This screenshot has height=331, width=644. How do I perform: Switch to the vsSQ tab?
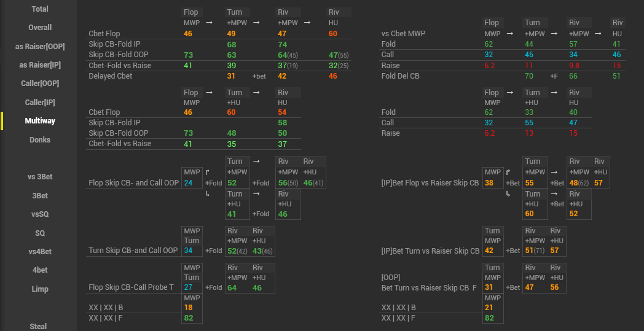click(x=40, y=214)
